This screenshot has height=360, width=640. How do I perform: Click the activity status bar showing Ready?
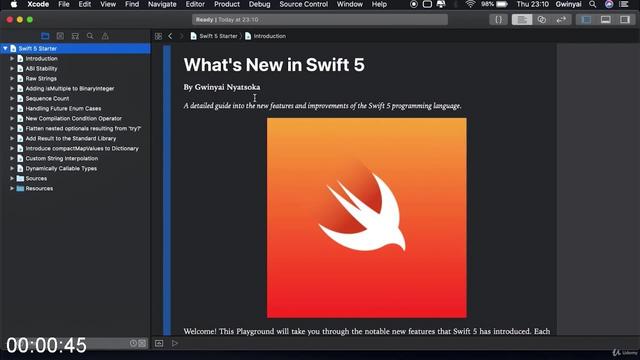320,20
